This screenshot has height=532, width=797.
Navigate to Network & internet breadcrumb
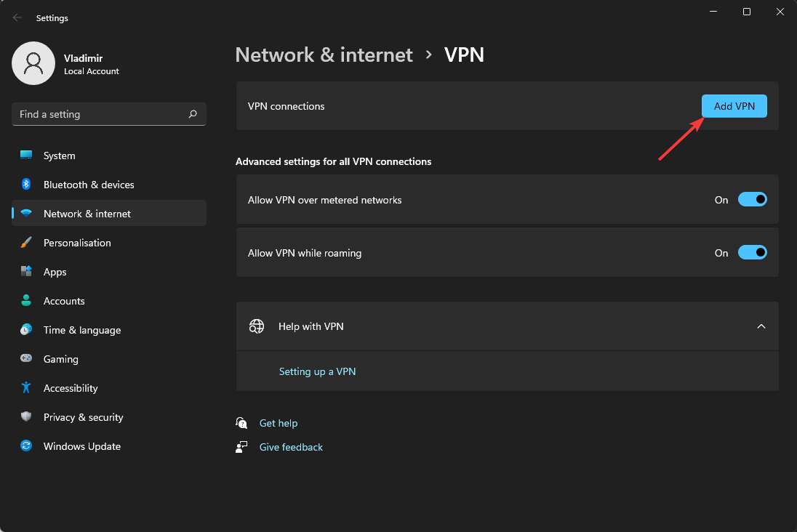(x=324, y=55)
